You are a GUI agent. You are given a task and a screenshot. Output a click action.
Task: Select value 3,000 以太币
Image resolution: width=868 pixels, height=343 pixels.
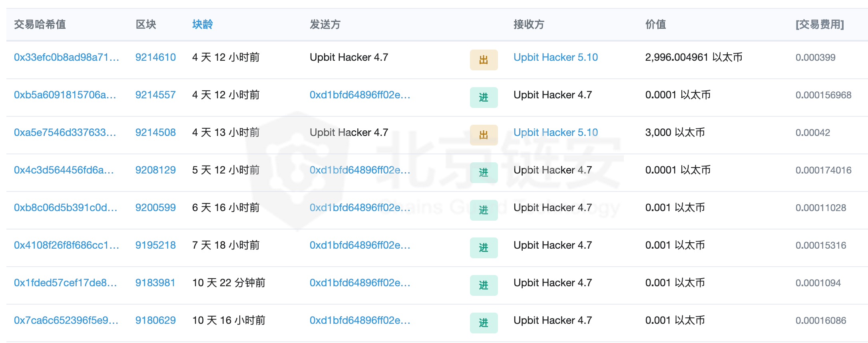(x=675, y=132)
